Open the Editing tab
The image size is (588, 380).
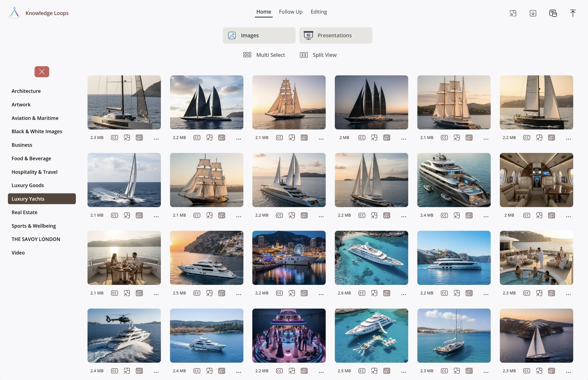pos(318,12)
